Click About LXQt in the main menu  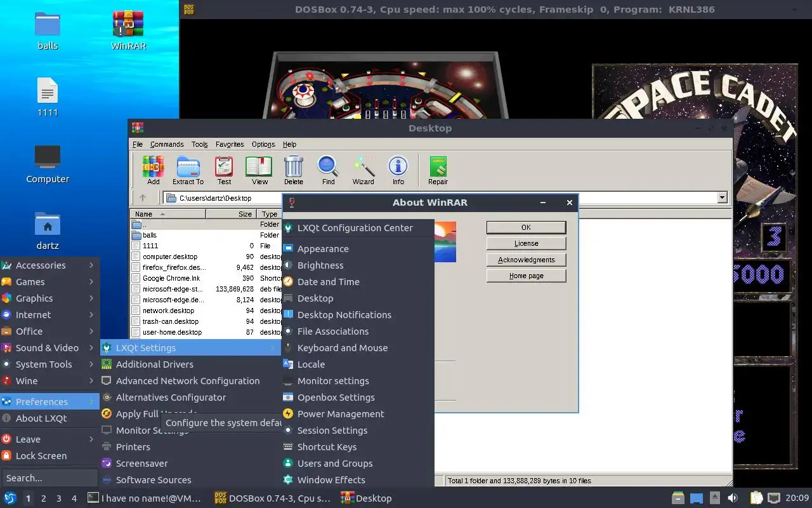pyautogui.click(x=49, y=418)
